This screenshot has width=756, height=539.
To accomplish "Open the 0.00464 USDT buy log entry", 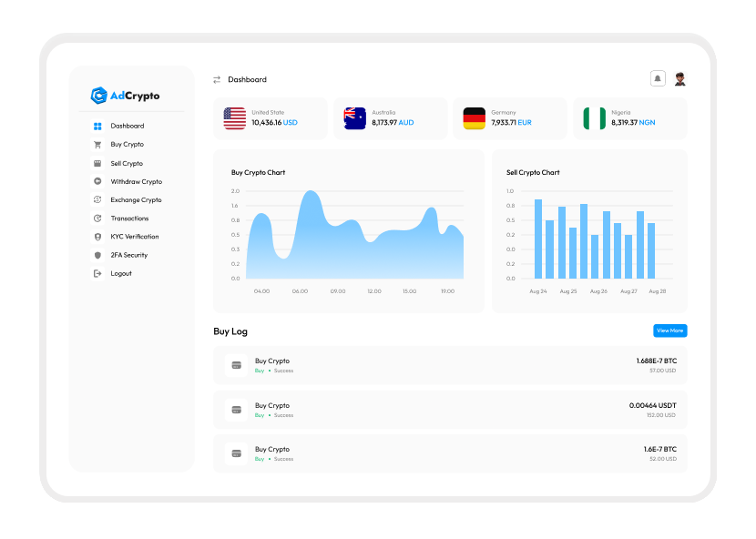I will point(450,410).
